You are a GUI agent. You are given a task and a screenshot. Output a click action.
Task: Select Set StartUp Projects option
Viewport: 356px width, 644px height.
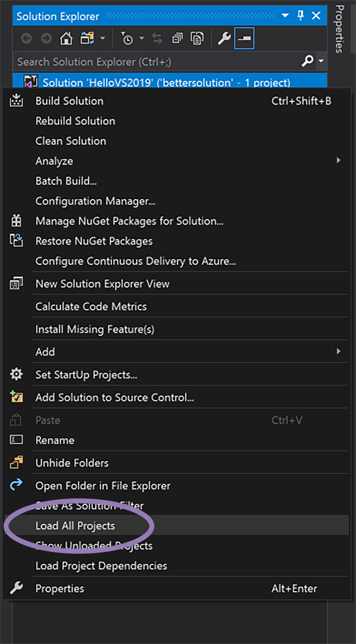(x=87, y=375)
